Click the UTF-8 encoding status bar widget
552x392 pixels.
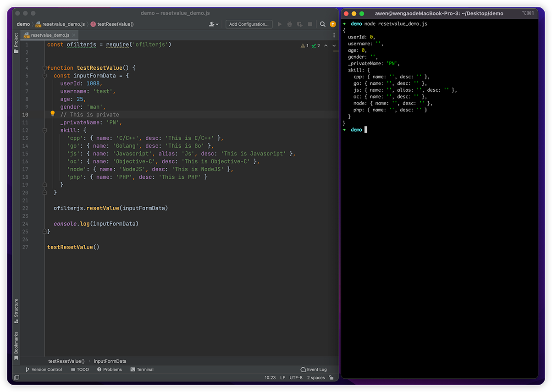pyautogui.click(x=296, y=378)
